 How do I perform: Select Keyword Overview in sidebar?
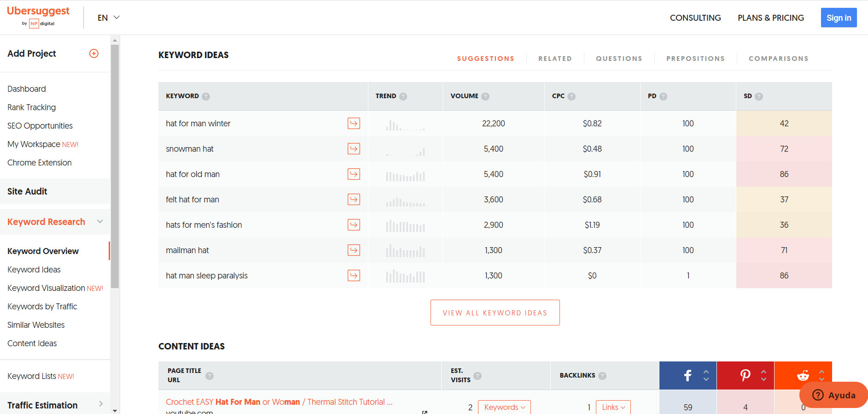pos(43,251)
